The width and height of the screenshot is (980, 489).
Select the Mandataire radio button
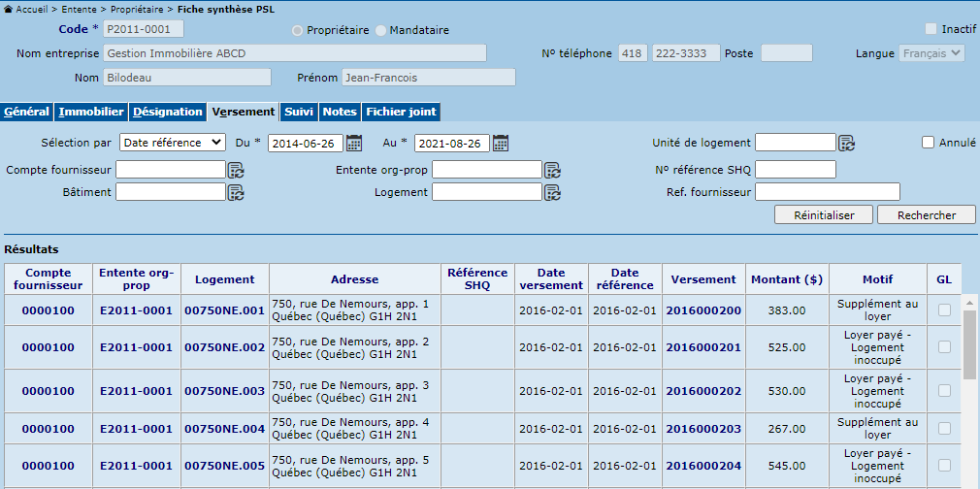(x=380, y=30)
